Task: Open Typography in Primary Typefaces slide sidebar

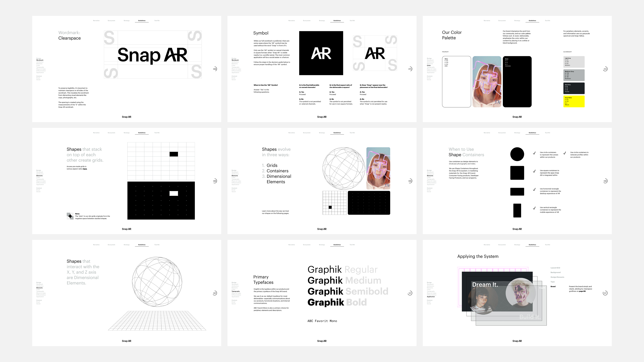Action: [236, 291]
